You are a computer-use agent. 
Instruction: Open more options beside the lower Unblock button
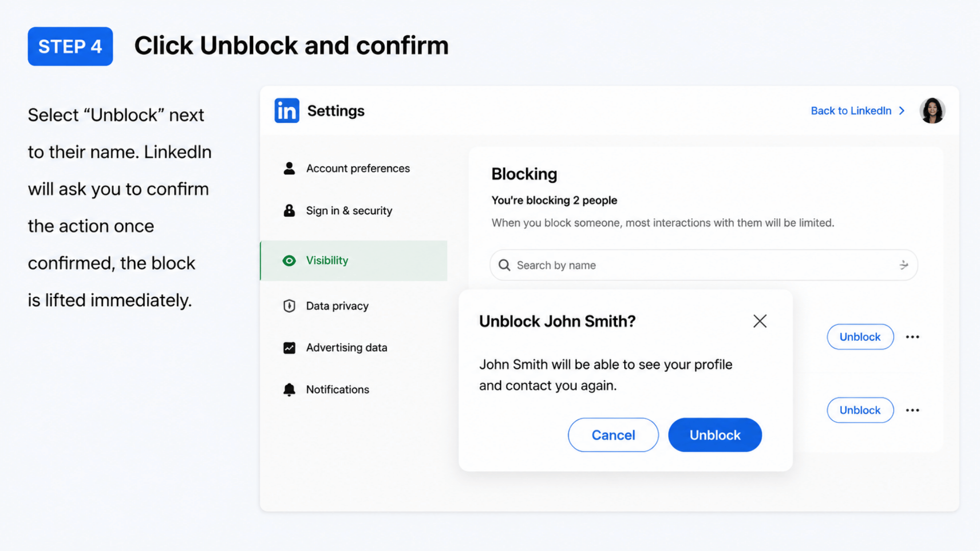click(x=913, y=410)
